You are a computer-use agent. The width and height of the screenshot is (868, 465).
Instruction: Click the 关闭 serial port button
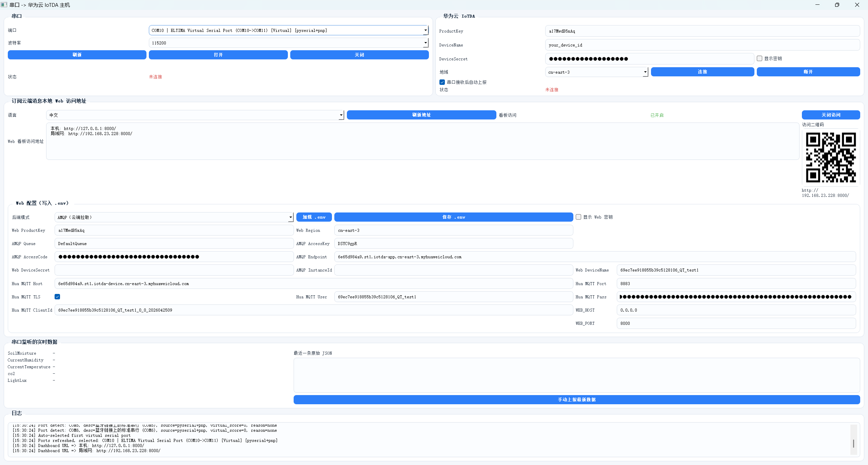pyautogui.click(x=359, y=55)
